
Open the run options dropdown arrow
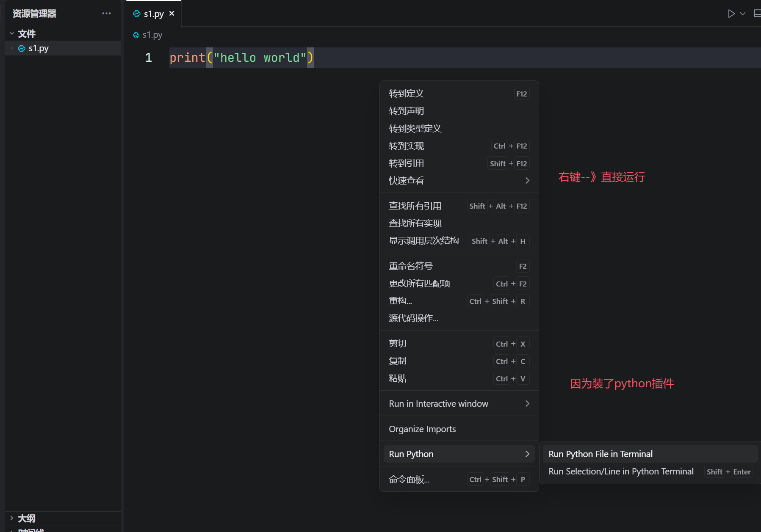point(742,14)
